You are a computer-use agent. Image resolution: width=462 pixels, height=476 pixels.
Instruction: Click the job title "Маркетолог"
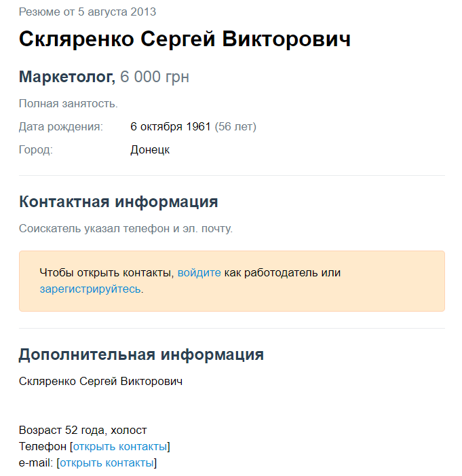pyautogui.click(x=66, y=77)
